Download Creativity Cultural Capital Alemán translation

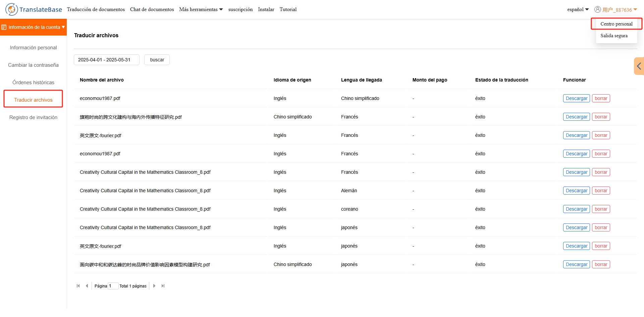click(577, 191)
